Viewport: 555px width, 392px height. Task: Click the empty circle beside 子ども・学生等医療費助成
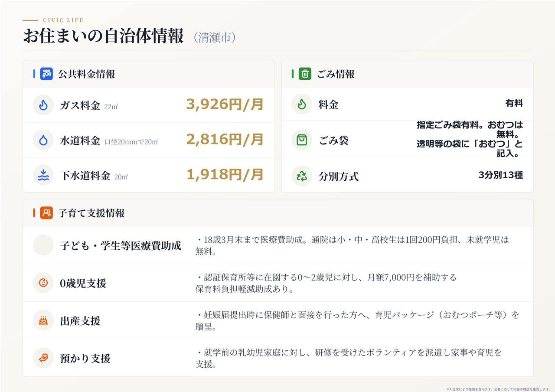coord(43,245)
